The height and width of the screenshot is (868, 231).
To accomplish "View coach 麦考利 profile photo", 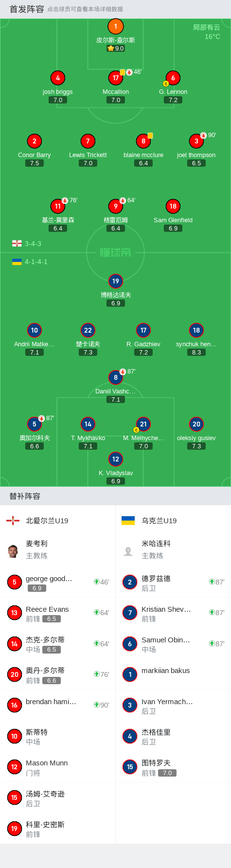I will (x=13, y=551).
